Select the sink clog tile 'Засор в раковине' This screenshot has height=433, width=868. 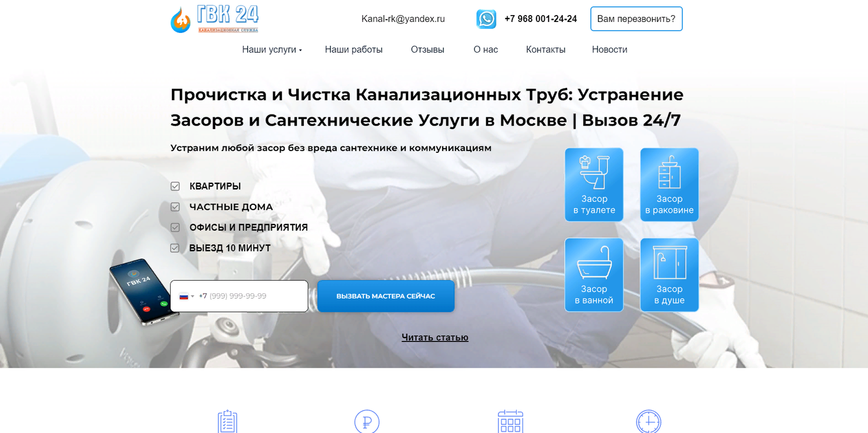[x=670, y=185]
